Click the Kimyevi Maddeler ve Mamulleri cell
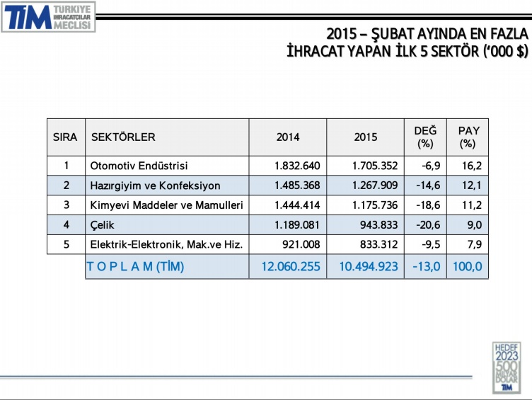The height and width of the screenshot is (400, 532). [167, 205]
